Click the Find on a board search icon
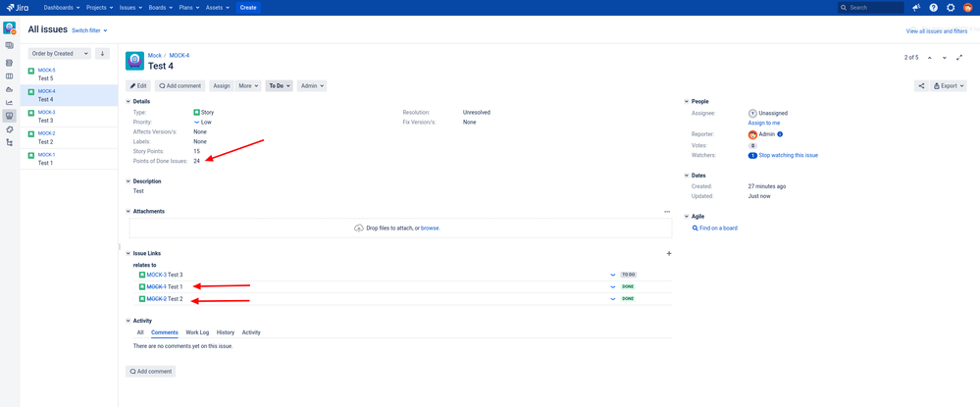 [695, 229]
